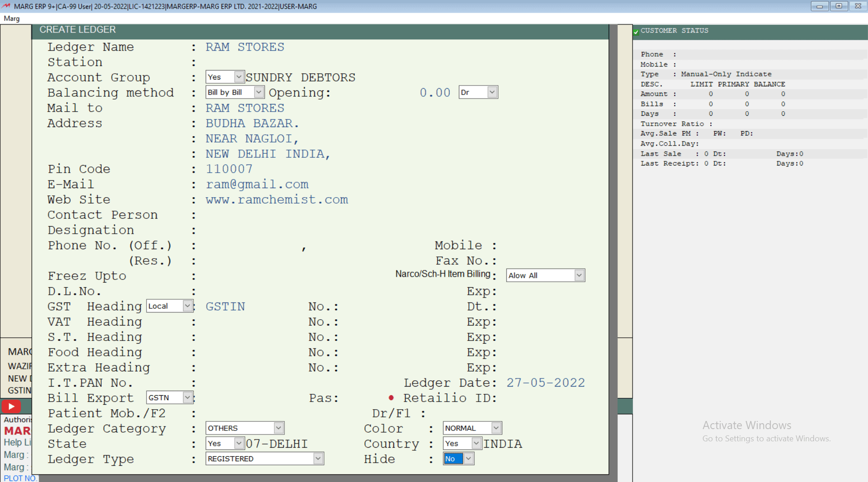Screen dimensions: 868x482
Task: Click address line NEW DELHI INDIA,
Action: point(268,154)
